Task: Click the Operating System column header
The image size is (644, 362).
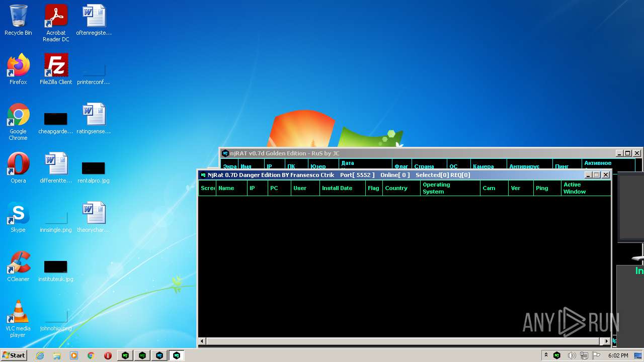Action: coord(450,188)
